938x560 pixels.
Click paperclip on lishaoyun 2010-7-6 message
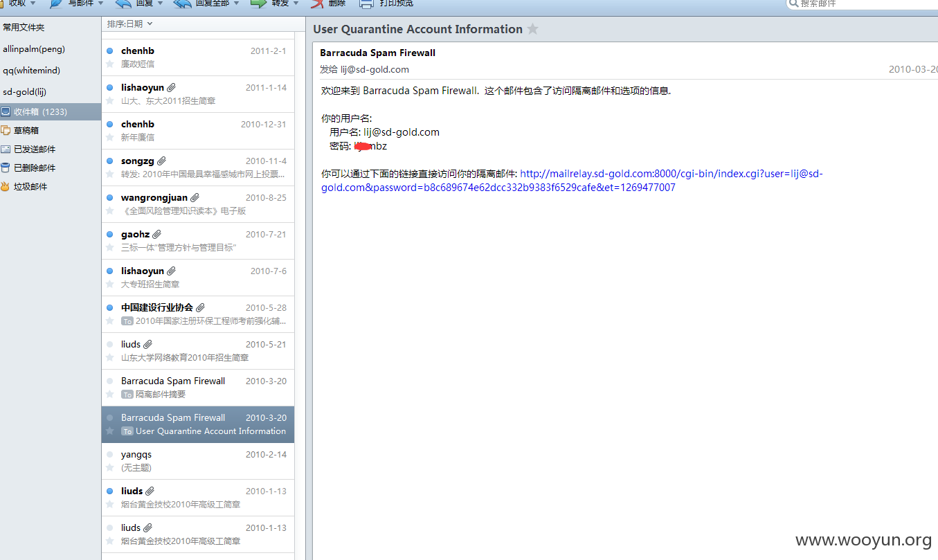pos(171,271)
